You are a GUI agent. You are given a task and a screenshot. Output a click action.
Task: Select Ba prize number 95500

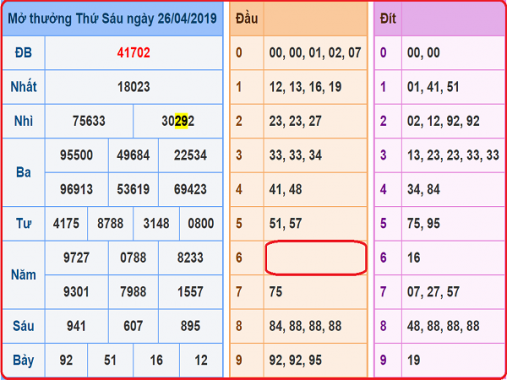pyautogui.click(x=76, y=155)
